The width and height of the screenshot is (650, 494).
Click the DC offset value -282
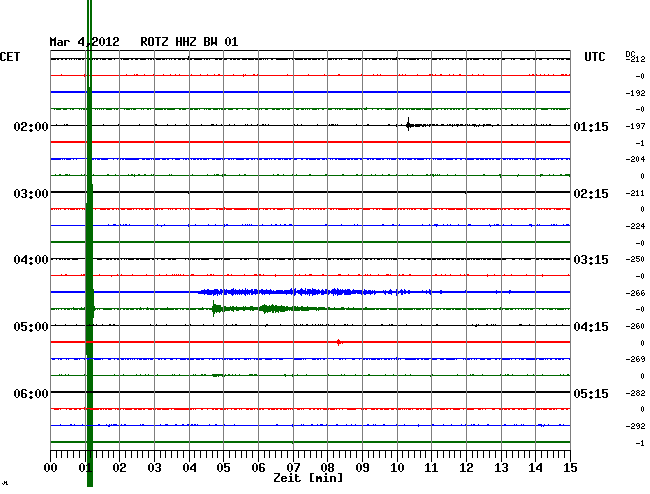(635, 393)
